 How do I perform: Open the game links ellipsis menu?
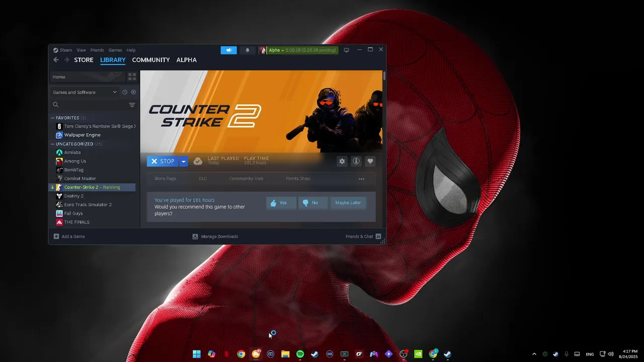[361, 178]
